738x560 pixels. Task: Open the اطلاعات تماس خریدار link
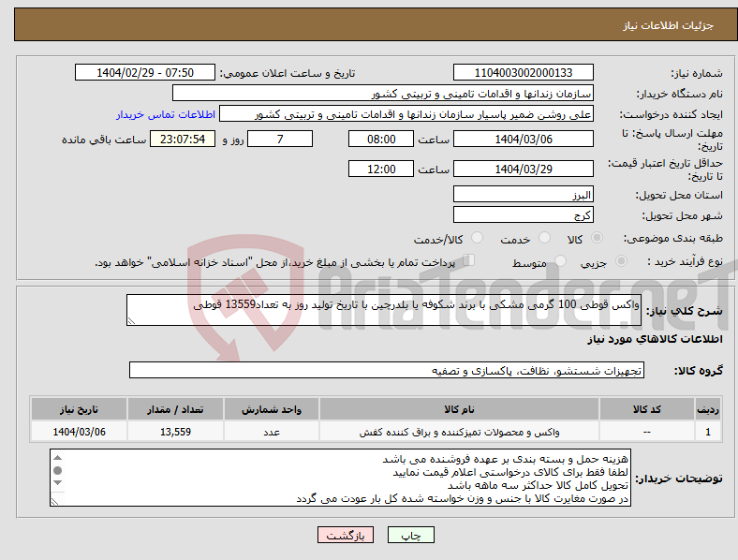click(166, 114)
